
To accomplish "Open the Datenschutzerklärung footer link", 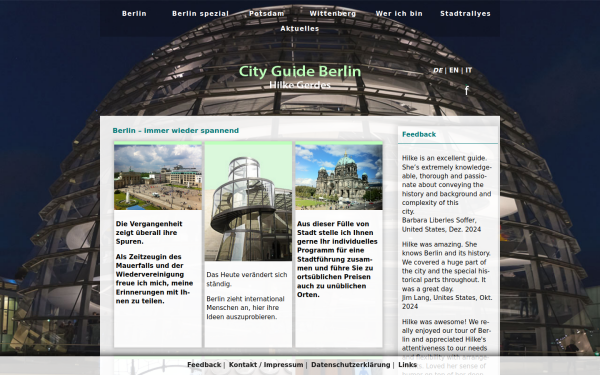I will [351, 365].
